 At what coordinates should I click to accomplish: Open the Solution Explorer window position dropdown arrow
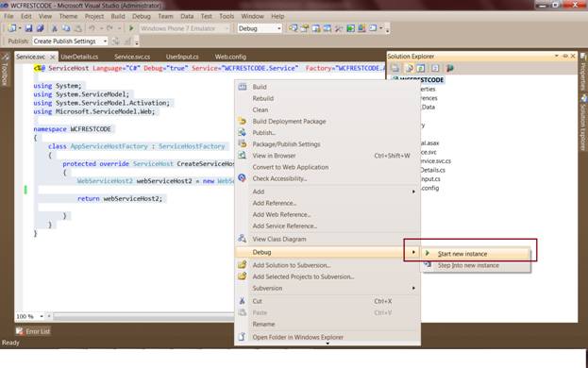[557, 57]
